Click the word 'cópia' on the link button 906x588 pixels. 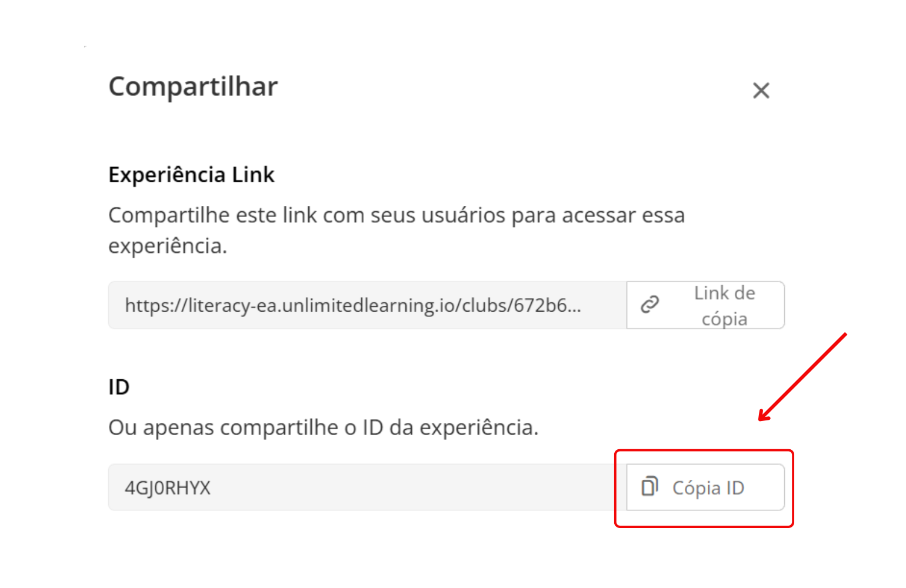point(724,319)
